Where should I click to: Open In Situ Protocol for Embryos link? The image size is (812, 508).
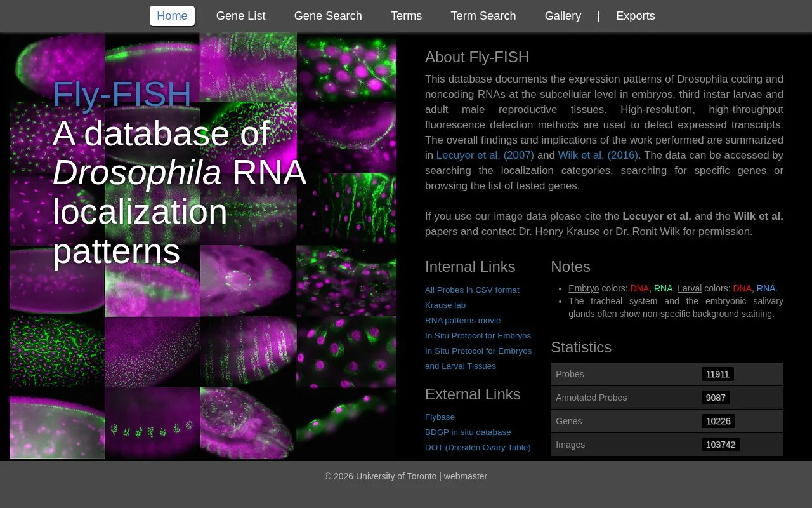[478, 335]
